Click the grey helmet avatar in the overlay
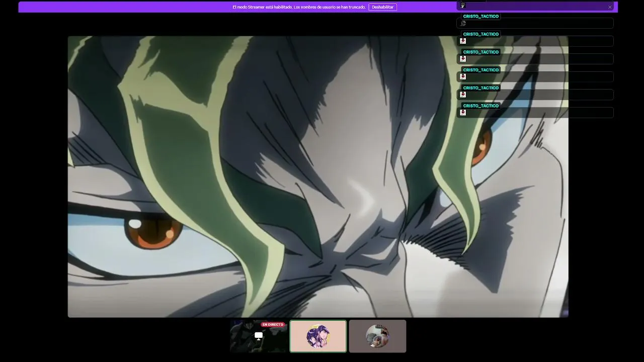 pos(463,23)
